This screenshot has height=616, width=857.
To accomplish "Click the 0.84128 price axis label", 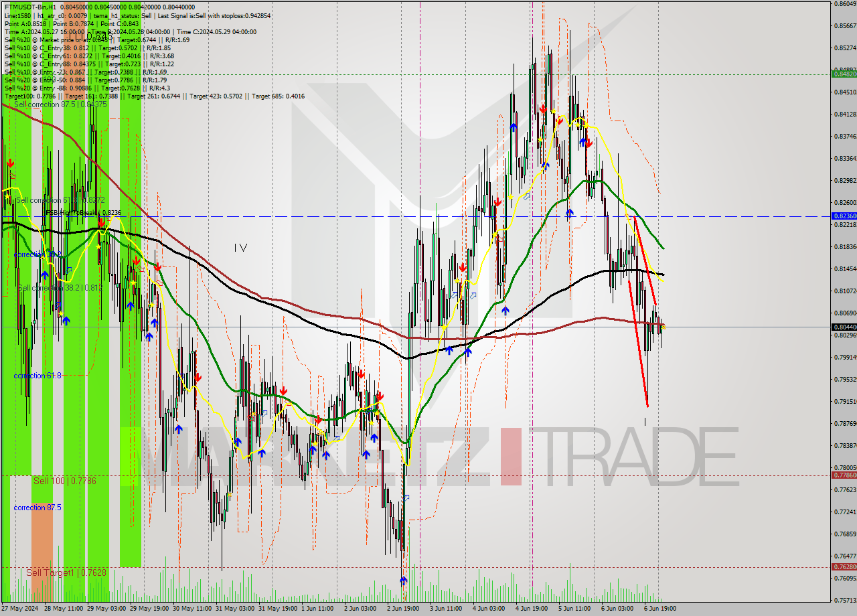I will pos(845,114).
